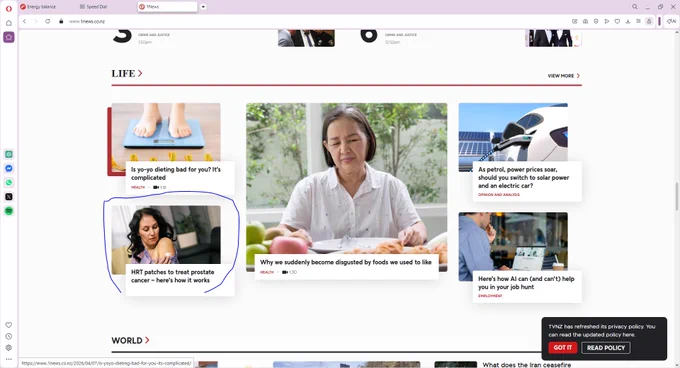View site security lock info
Viewport: 680px width, 368px height.
click(61, 21)
